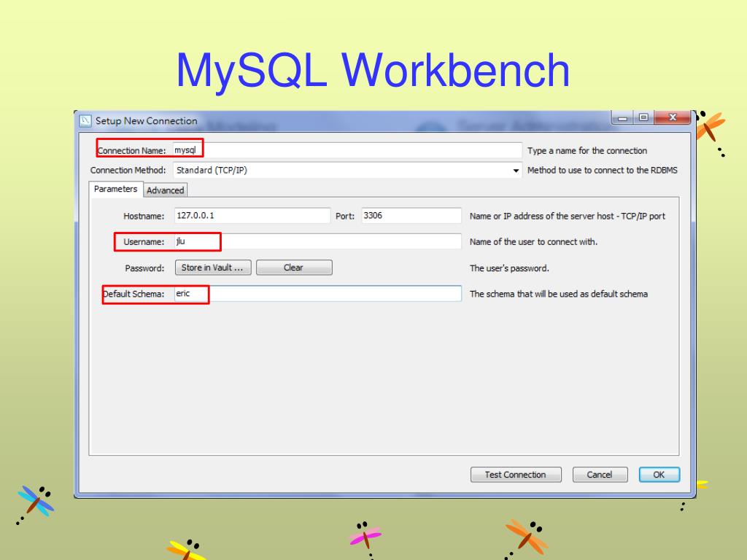This screenshot has width=747, height=560.
Task: Click the Setup New Connection title text
Action: click(146, 121)
